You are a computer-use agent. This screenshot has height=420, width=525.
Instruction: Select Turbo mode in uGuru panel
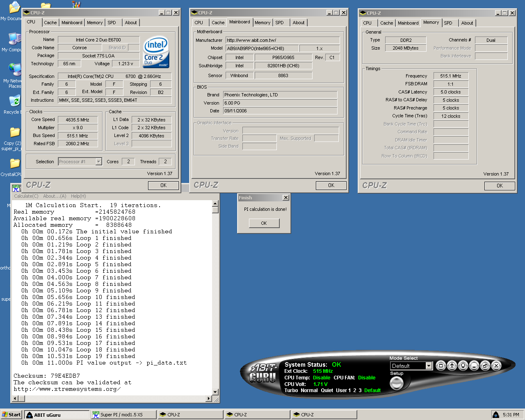click(291, 390)
